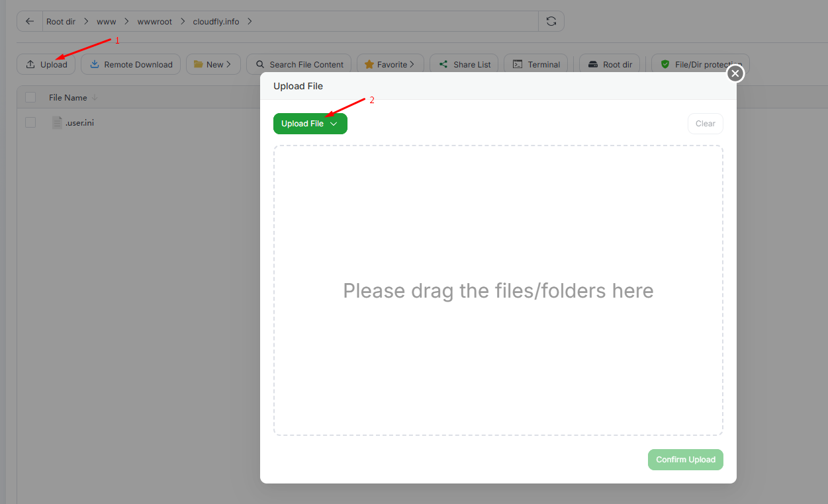Click the back arrow navigation icon
Image resolution: width=828 pixels, height=504 pixels.
click(30, 21)
